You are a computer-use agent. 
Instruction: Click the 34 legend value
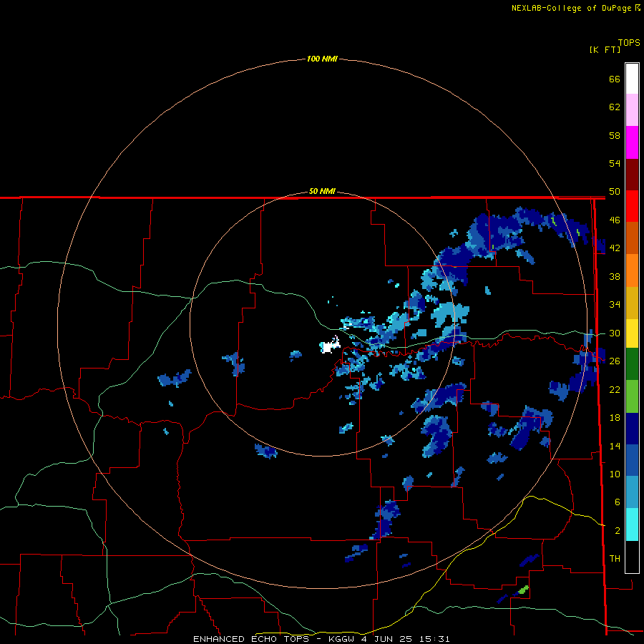(x=615, y=305)
